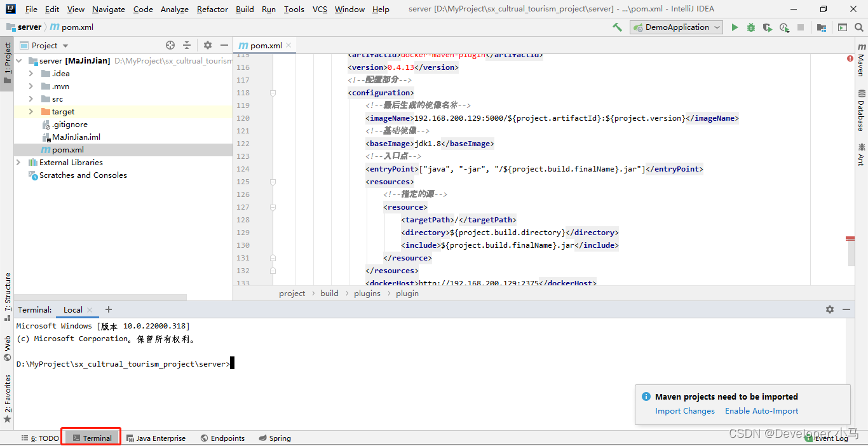Open the Event Log
This screenshot has height=446, width=868.
pyautogui.click(x=832, y=438)
